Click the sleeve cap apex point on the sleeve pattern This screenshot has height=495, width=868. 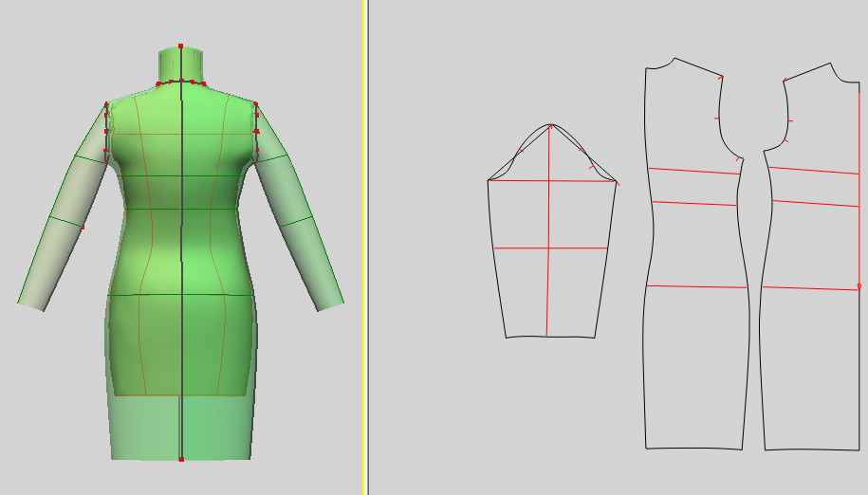point(551,125)
